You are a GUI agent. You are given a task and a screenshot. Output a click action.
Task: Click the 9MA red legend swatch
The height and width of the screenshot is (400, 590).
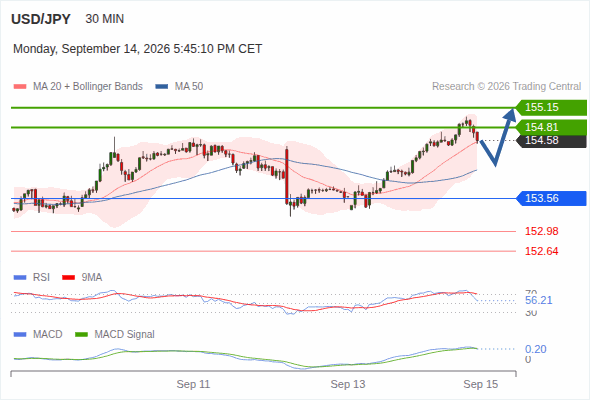tap(68, 278)
